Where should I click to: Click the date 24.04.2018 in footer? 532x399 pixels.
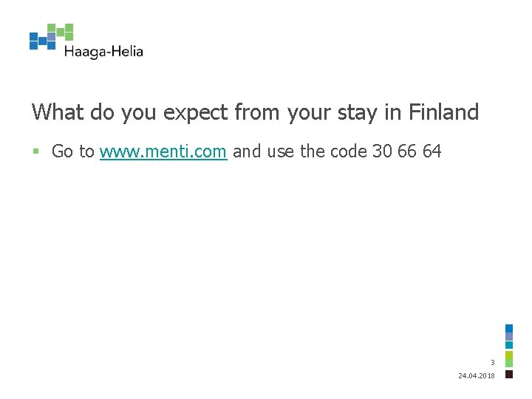(477, 375)
